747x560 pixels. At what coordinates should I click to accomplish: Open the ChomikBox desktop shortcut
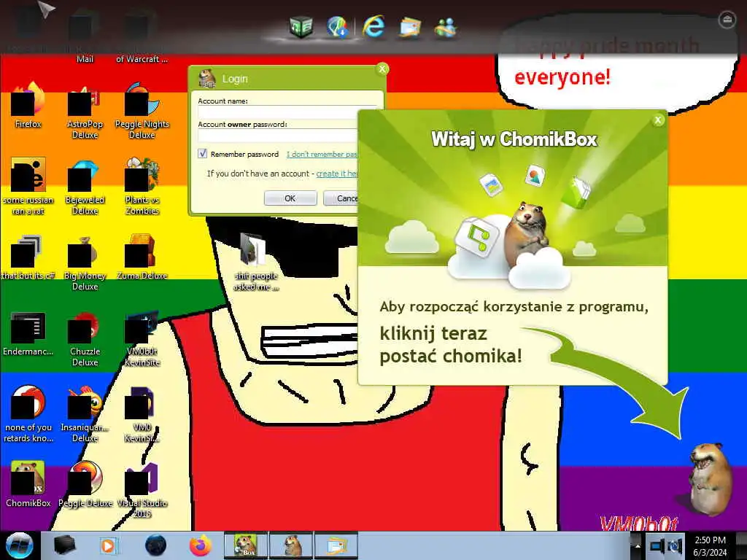tap(28, 484)
